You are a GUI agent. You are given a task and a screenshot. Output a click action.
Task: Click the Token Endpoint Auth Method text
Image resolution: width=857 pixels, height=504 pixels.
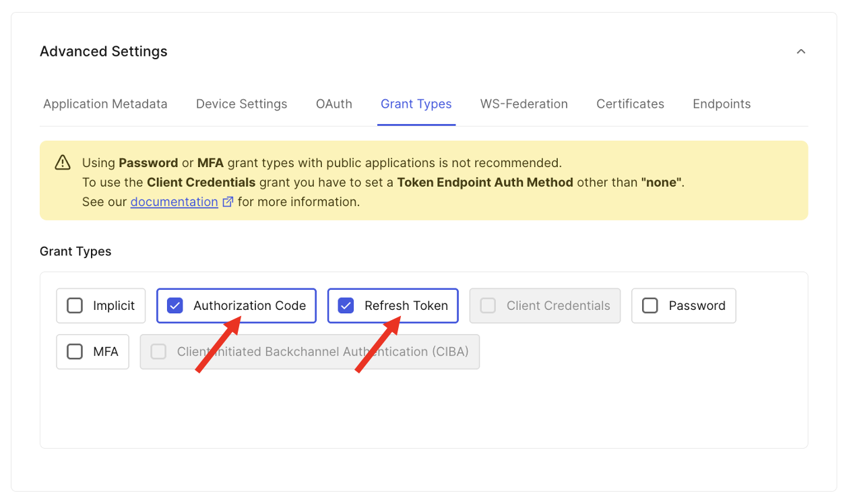[485, 182]
